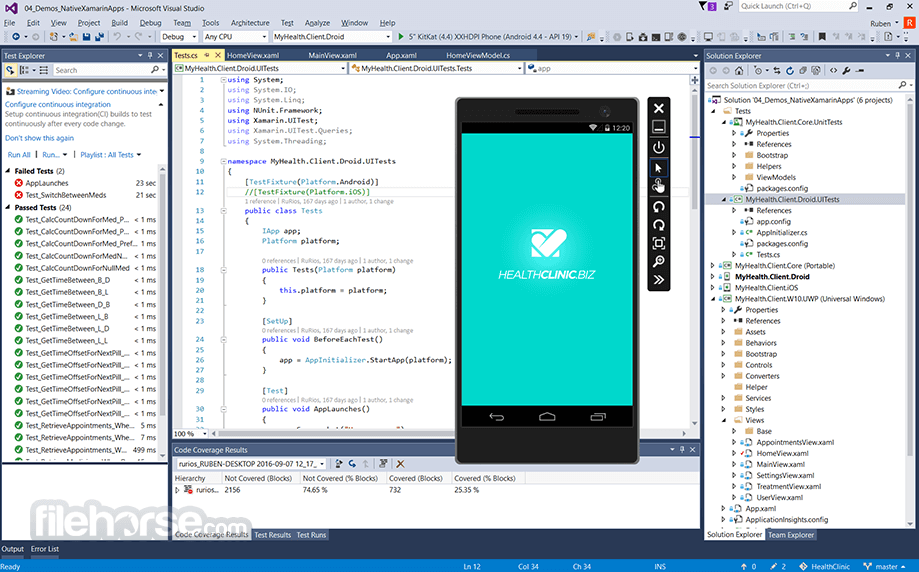Viewport: 919px width, 572px height.
Task: Click the master branch indicator in status bar
Action: click(x=885, y=566)
